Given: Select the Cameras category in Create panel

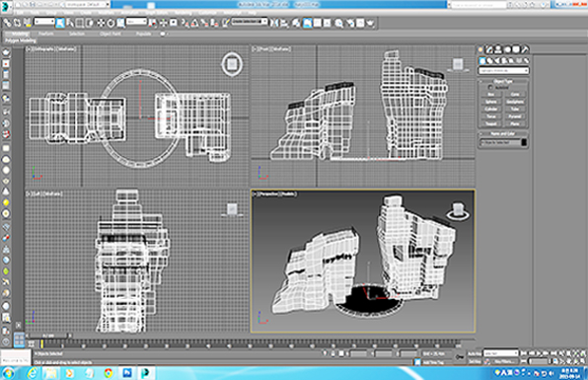Looking at the screenshot, I should tap(504, 61).
